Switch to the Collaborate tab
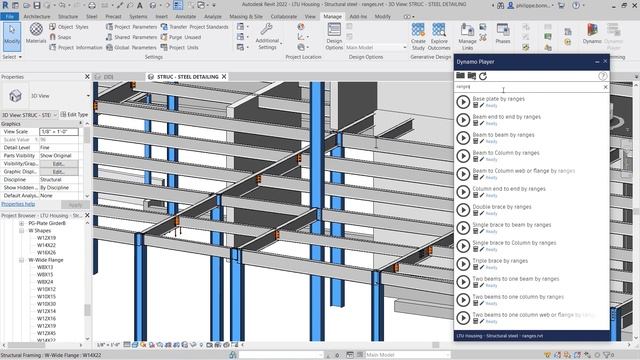This screenshot has width=640, height=360. (284, 17)
